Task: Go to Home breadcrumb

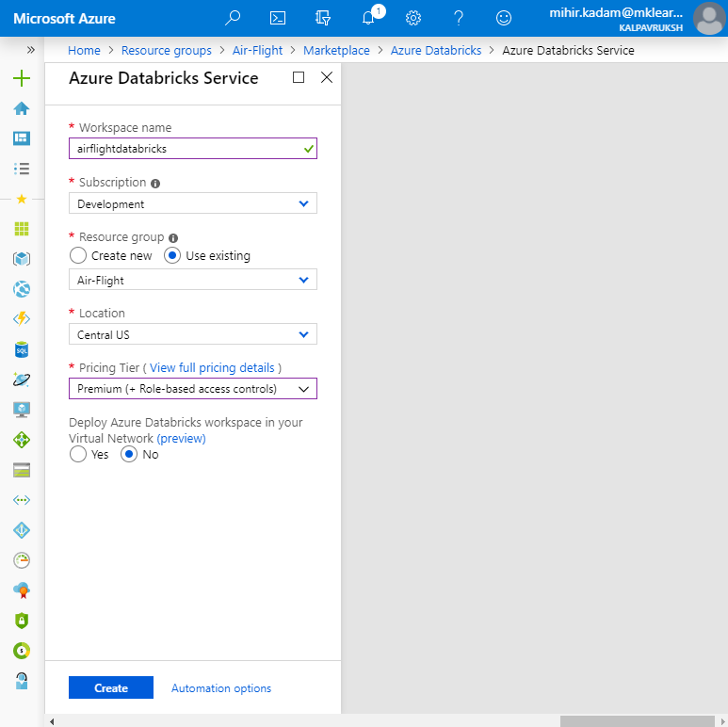Action: coord(84,50)
